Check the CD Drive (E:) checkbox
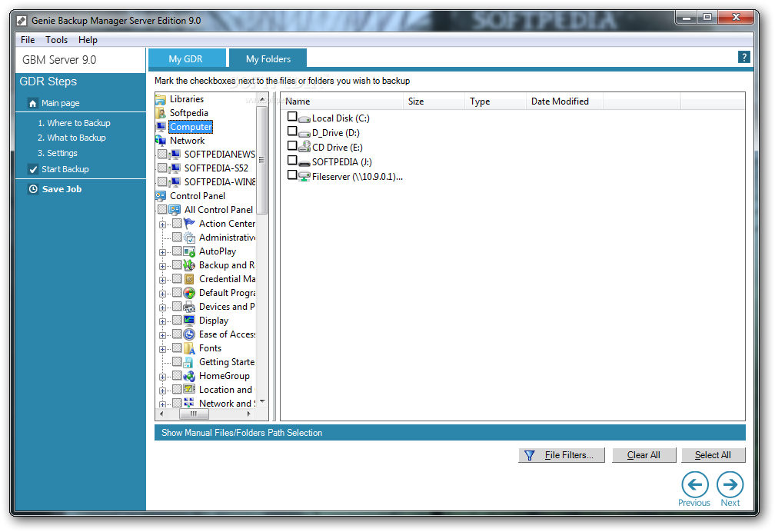This screenshot has width=775, height=532. tap(292, 146)
